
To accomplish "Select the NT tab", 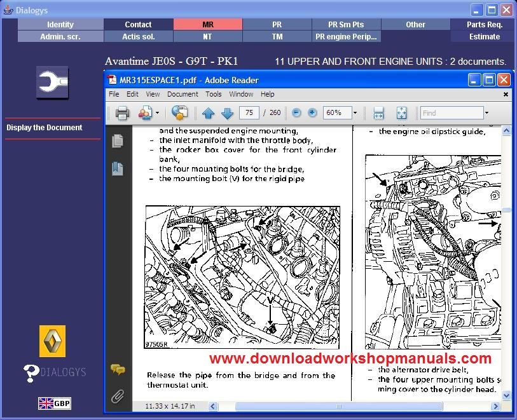I will point(208,37).
